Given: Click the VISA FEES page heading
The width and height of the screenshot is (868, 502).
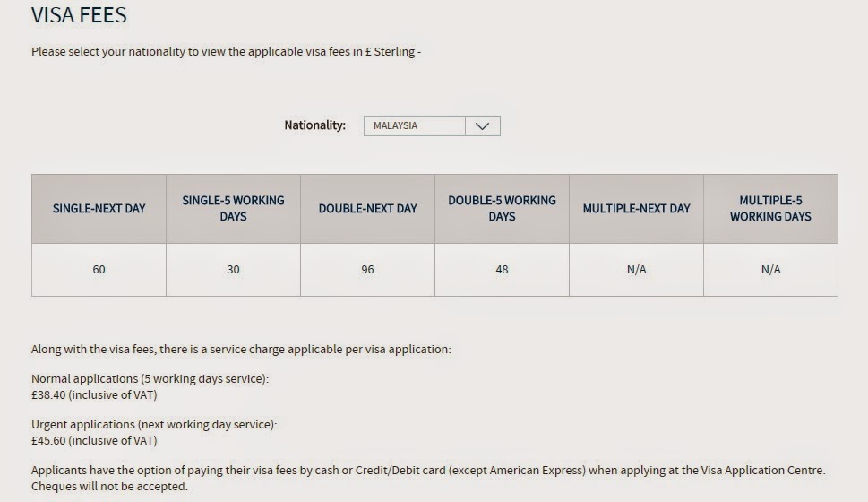Looking at the screenshot, I should tap(79, 15).
